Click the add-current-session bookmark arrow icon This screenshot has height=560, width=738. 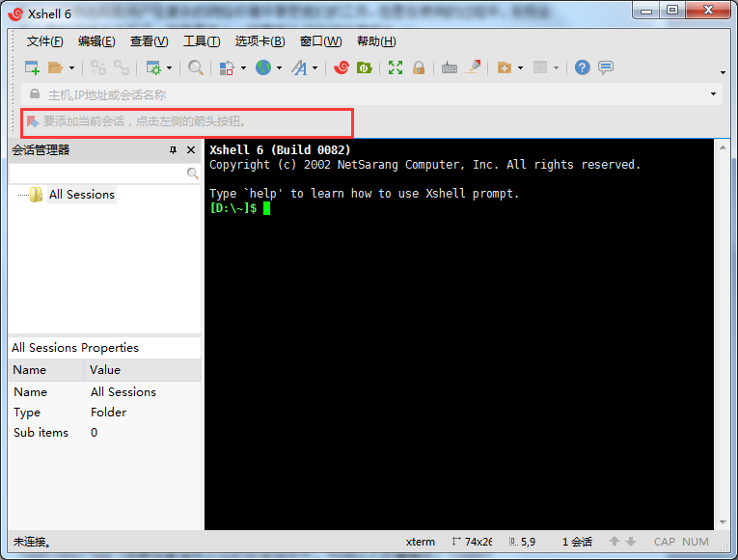click(x=33, y=121)
